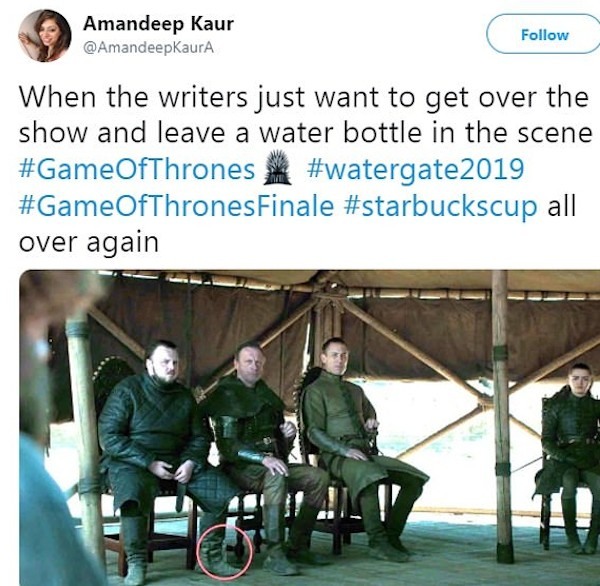Open the Amandeep Kaur display name link
This screenshot has width=600, height=586.
(158, 24)
